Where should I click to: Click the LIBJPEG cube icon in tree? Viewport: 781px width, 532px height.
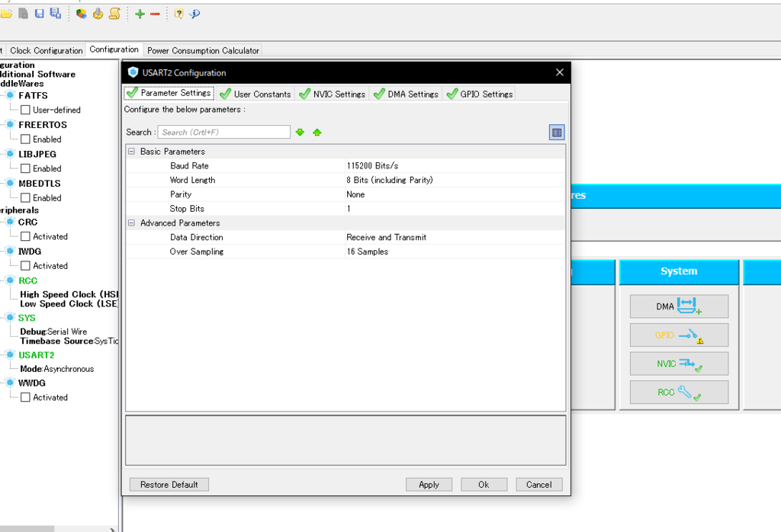(x=10, y=154)
